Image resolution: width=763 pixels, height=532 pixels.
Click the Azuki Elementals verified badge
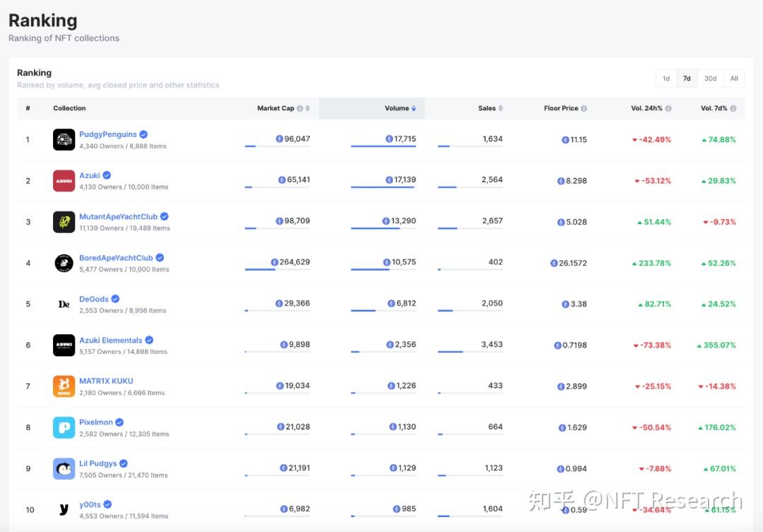pyautogui.click(x=149, y=340)
